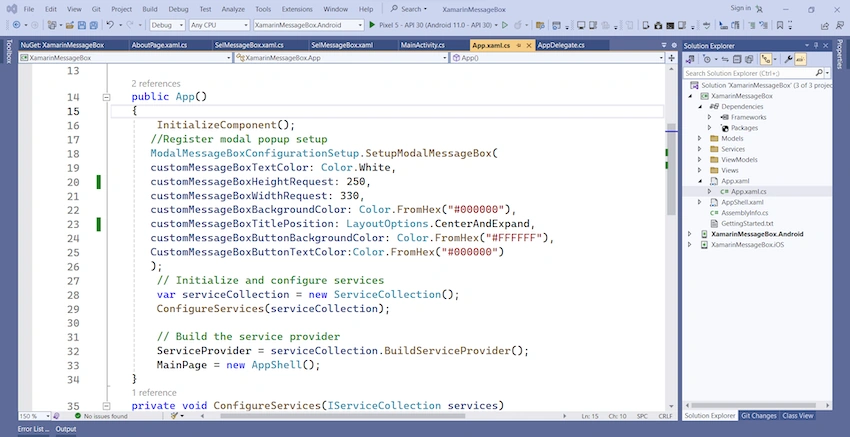Open editor tab settings gear

point(674,45)
